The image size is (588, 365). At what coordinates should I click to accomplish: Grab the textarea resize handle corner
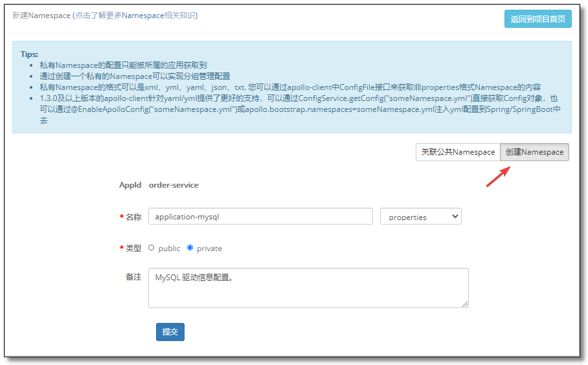coord(465,304)
